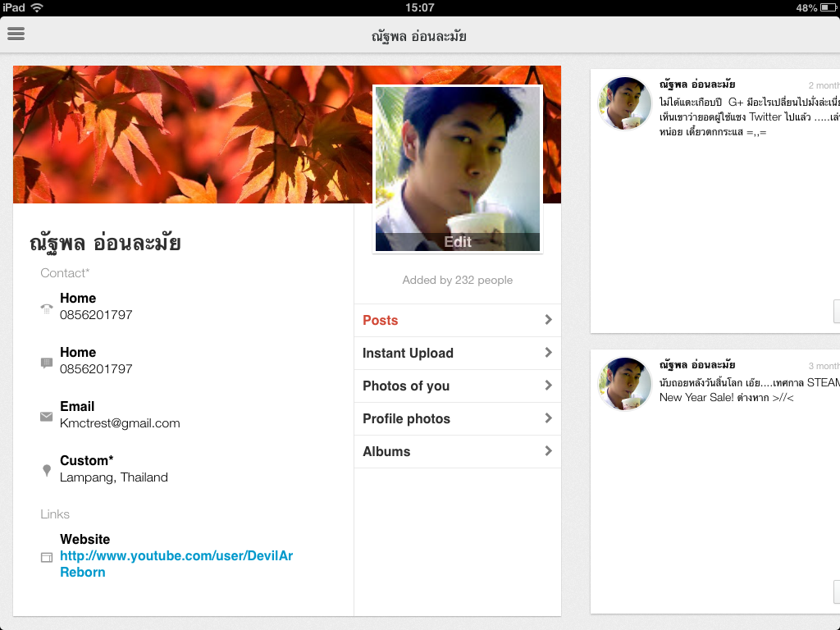Open the post mentioning G+ and Twitter
The image size is (840, 630).
tap(750, 116)
